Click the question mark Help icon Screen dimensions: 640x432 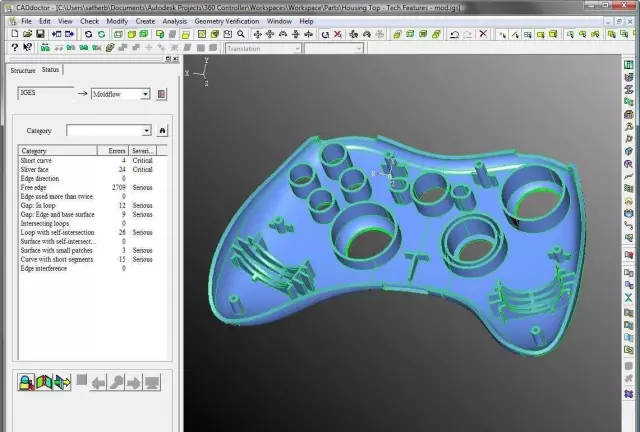point(15,48)
